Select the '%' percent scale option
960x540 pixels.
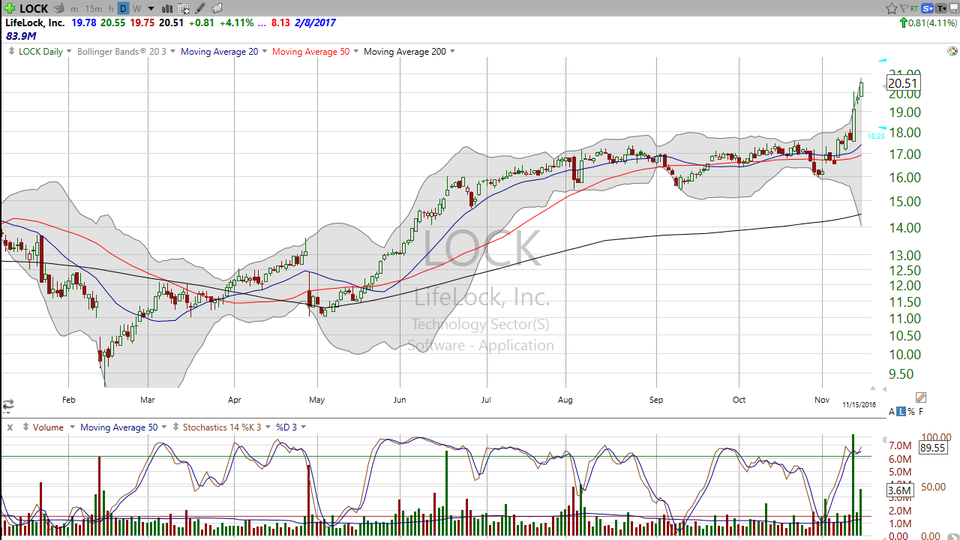[912, 411]
